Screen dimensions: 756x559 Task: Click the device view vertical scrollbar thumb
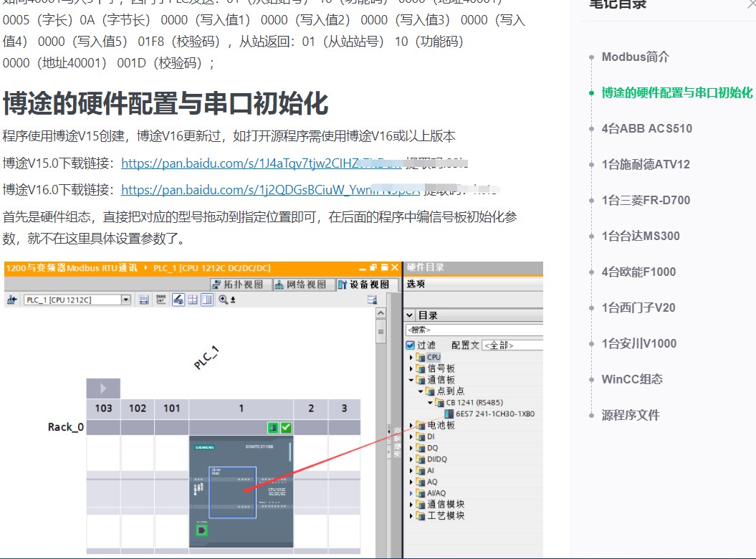381,331
